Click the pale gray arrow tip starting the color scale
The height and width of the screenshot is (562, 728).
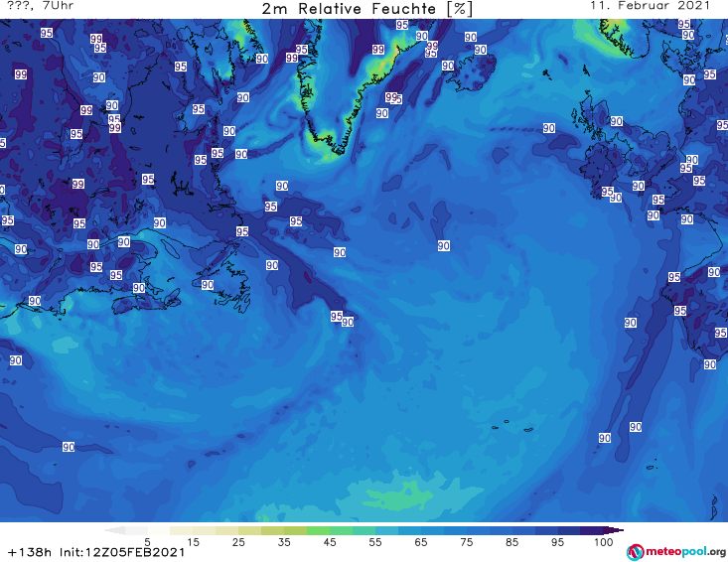point(114,530)
